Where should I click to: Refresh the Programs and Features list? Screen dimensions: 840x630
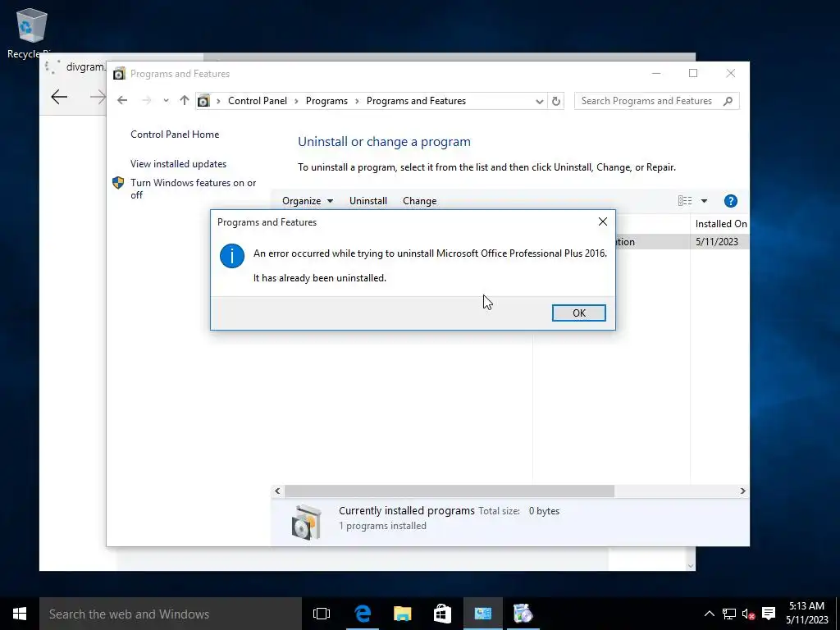[556, 101]
